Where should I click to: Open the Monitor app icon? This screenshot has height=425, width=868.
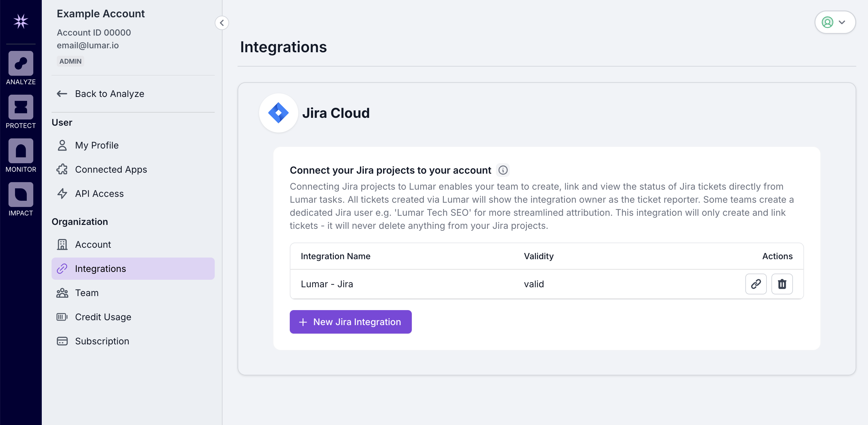[21, 151]
